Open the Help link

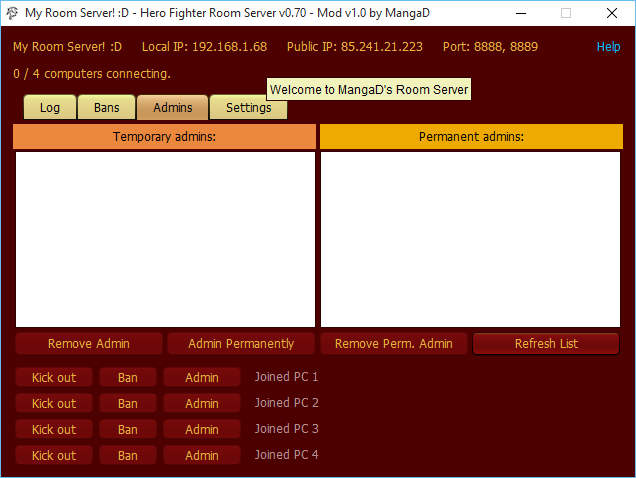click(608, 47)
